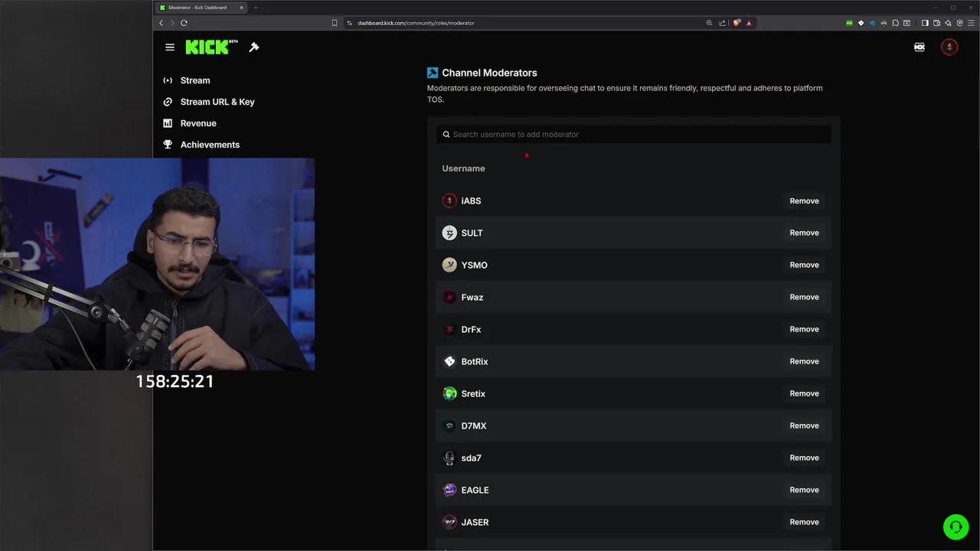980x551 pixels.
Task: Click the sda7 avatar
Action: click(449, 458)
